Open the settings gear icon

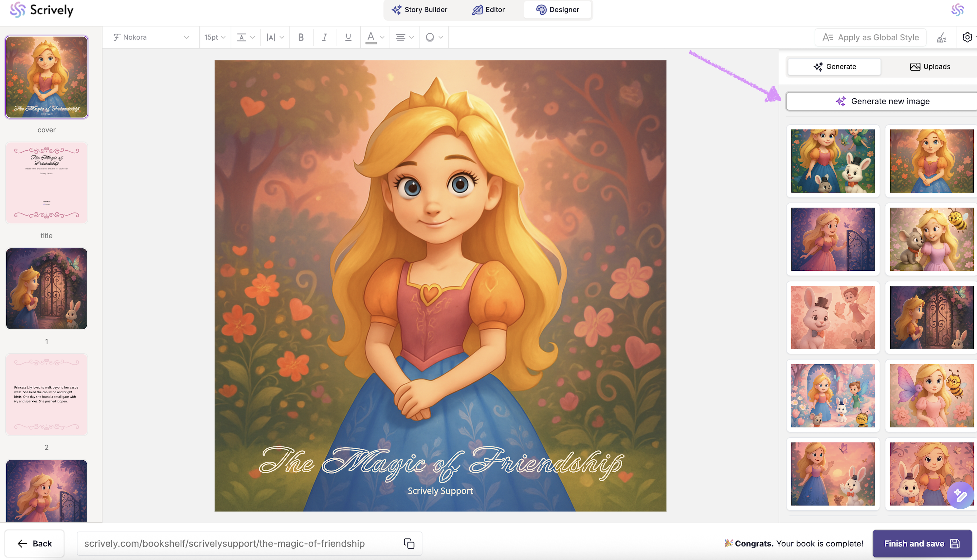pyautogui.click(x=967, y=37)
